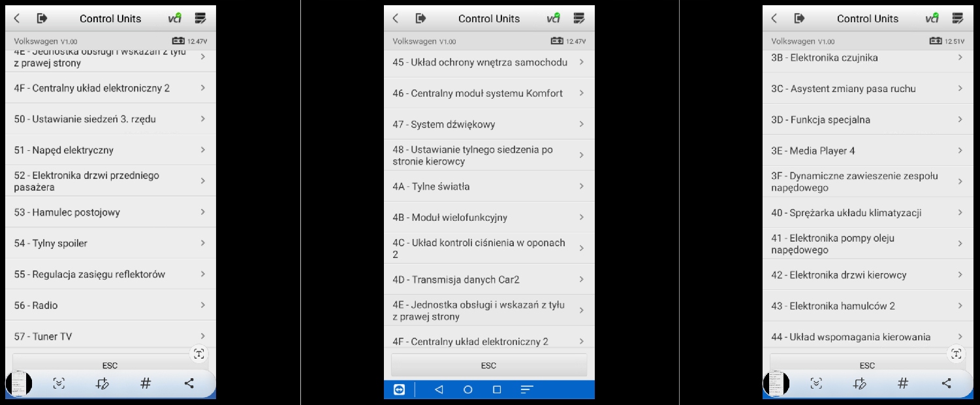Open 42 - Elektronika drzwi kierowcy
The width and height of the screenshot is (980, 405).
pos(868,274)
